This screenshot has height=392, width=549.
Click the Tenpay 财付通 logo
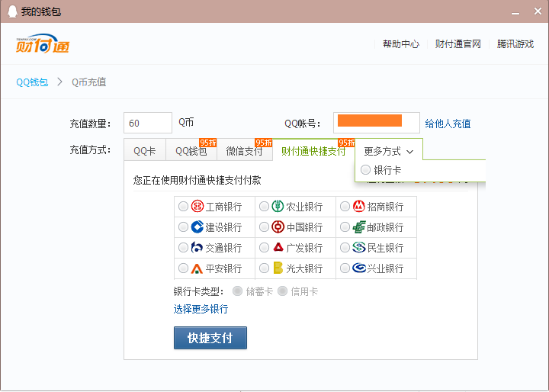43,43
